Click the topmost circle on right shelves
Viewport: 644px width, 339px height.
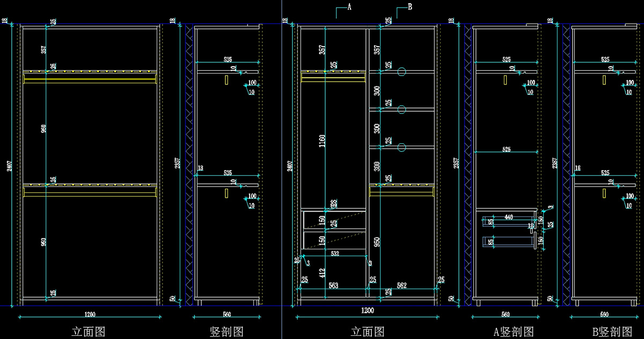tap(401, 71)
